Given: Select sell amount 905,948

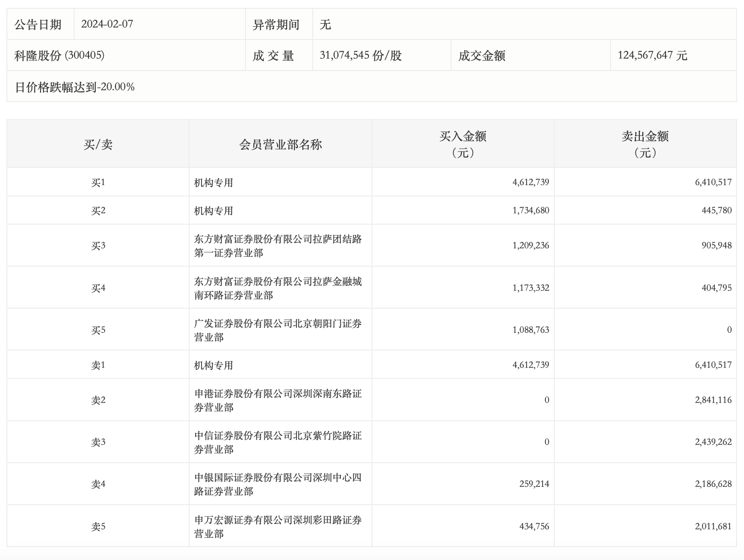Looking at the screenshot, I should [x=717, y=245].
